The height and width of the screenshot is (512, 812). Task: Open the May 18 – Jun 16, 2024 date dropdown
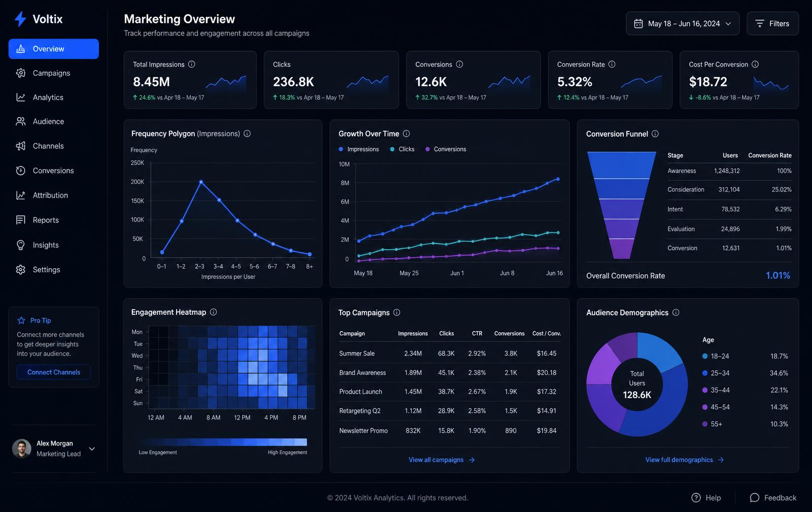683,23
